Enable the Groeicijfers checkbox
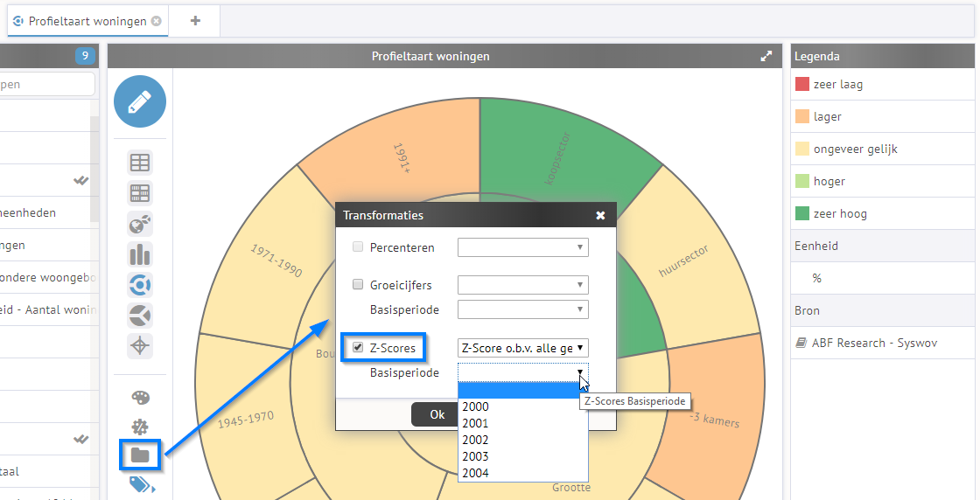Image resolution: width=980 pixels, height=500 pixels. (x=358, y=285)
